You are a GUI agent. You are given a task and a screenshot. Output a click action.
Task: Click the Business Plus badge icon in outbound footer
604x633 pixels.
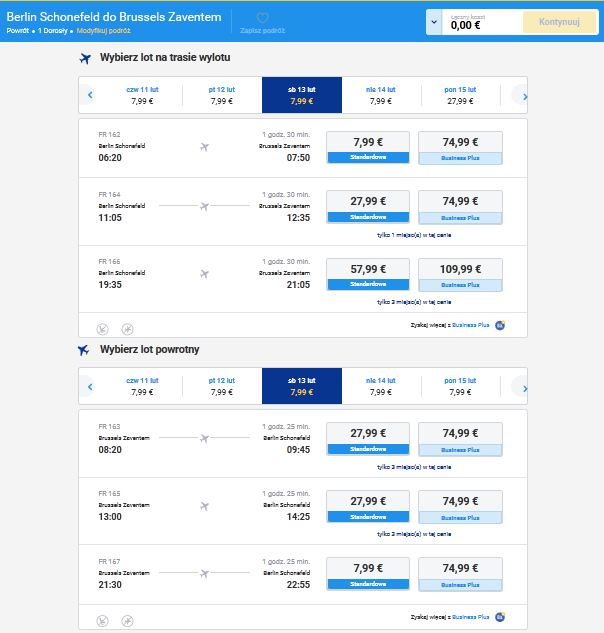pyautogui.click(x=500, y=325)
